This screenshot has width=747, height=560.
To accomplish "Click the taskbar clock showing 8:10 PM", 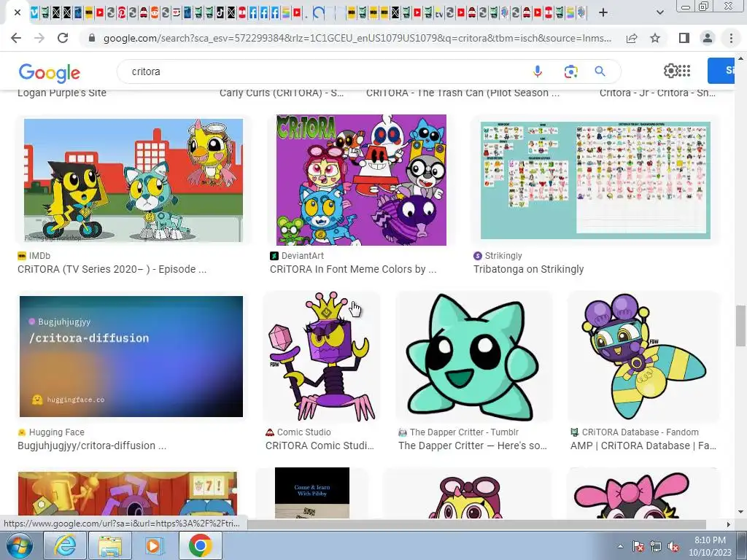I will pos(710,546).
